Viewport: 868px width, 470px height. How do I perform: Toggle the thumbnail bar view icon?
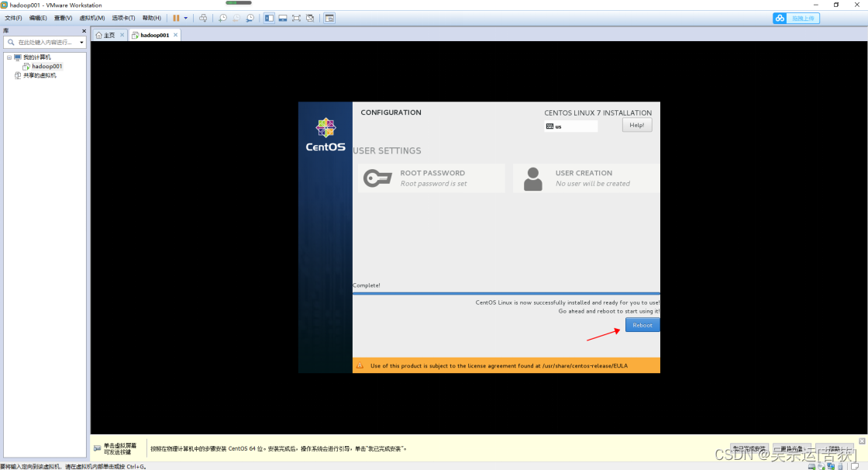click(283, 19)
